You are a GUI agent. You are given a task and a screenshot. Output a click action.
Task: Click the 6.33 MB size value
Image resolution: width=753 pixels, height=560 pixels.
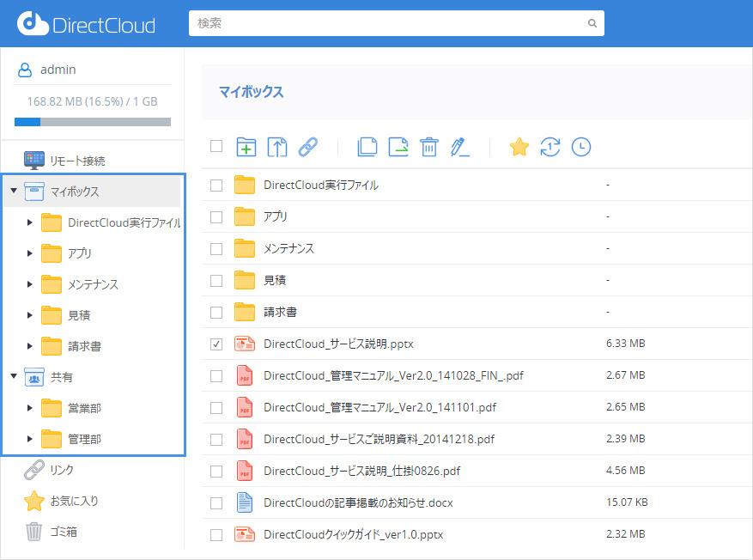click(625, 344)
